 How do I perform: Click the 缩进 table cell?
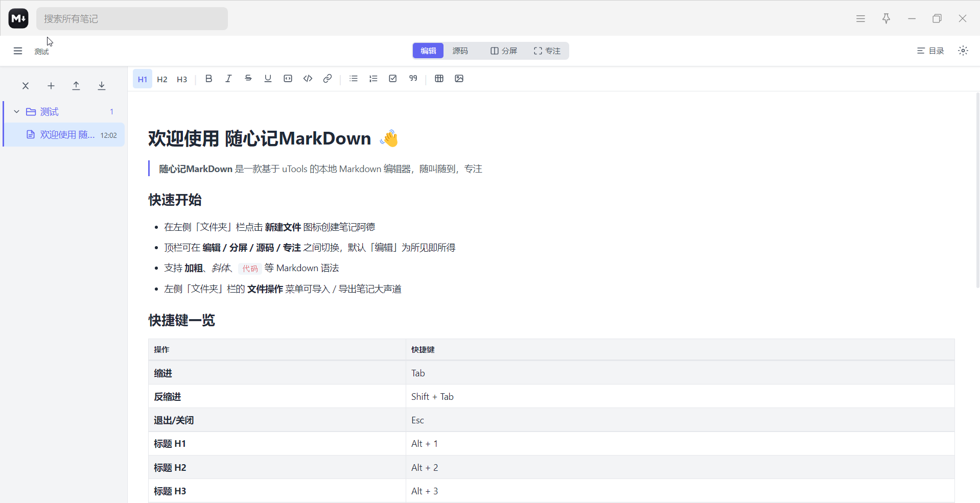277,373
